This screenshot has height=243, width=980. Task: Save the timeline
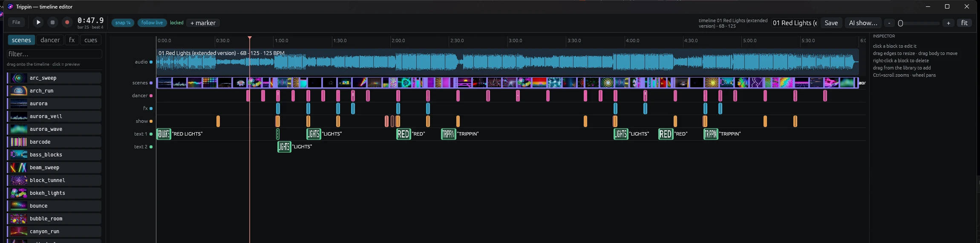coord(831,23)
